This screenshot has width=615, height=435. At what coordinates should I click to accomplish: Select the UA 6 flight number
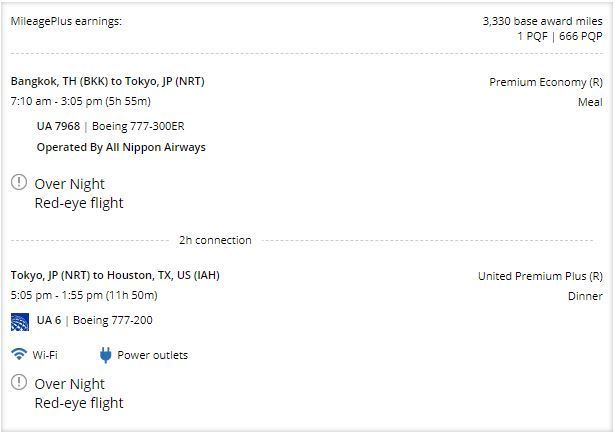click(x=49, y=320)
